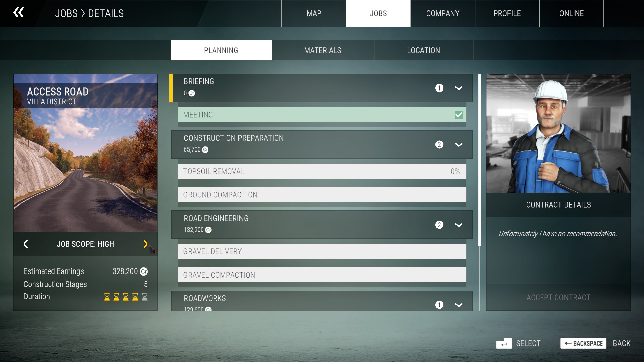Switch to next job scope arrow

coord(145,244)
